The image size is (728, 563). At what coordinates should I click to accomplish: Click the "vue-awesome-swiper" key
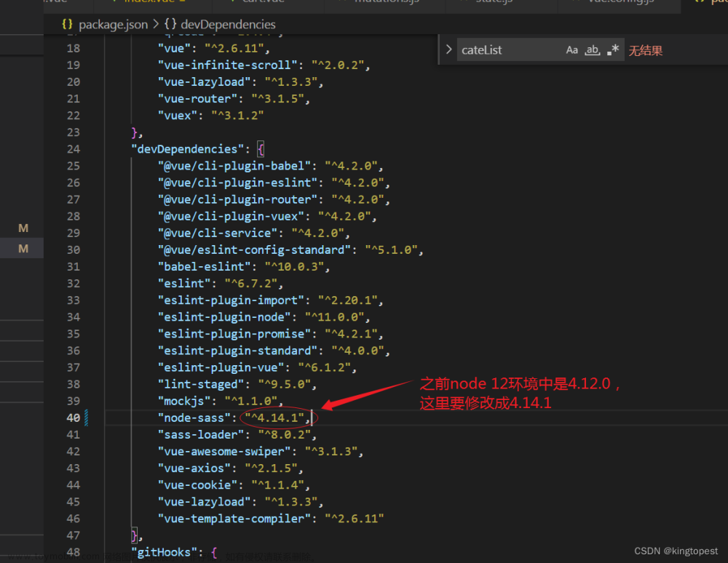224,451
